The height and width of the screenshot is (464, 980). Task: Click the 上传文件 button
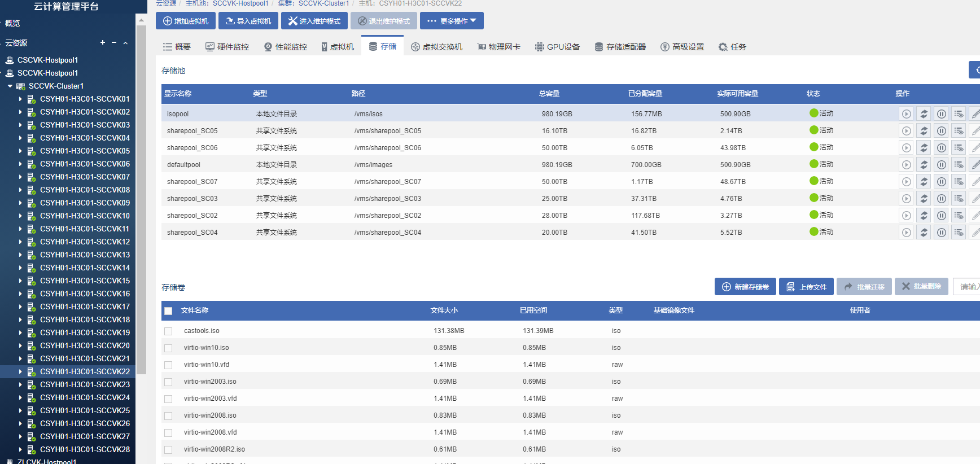[806, 287]
